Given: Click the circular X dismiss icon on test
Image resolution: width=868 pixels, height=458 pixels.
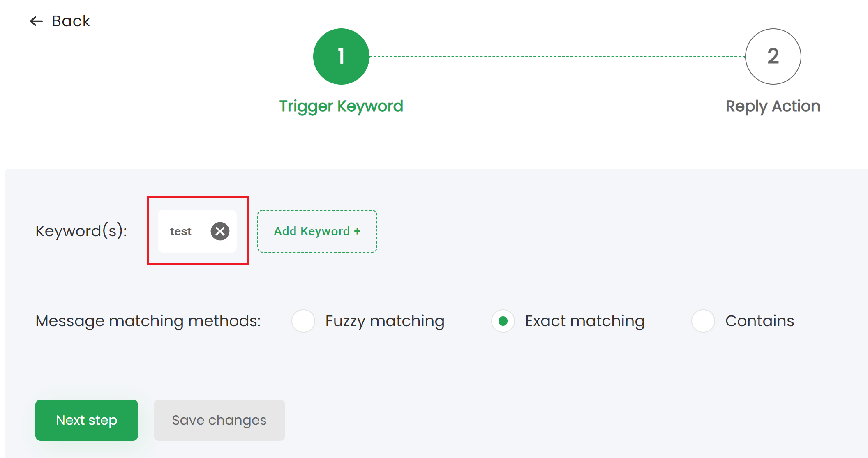Looking at the screenshot, I should click(219, 230).
